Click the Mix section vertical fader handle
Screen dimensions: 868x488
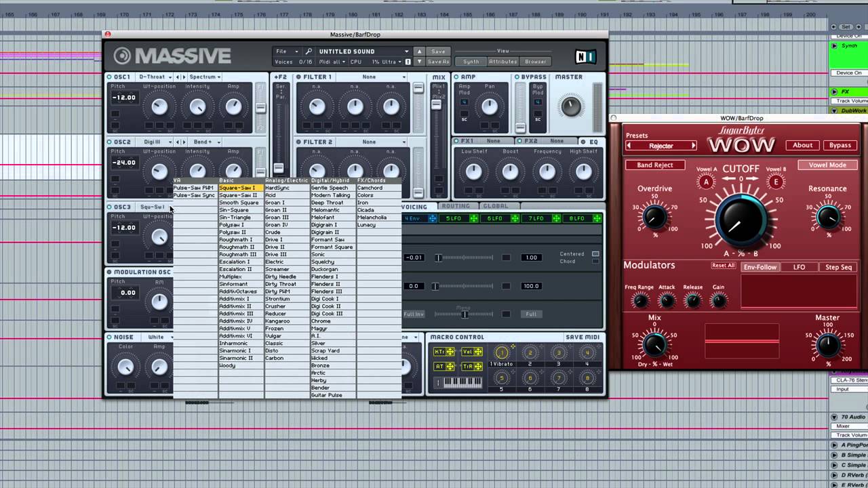point(436,105)
